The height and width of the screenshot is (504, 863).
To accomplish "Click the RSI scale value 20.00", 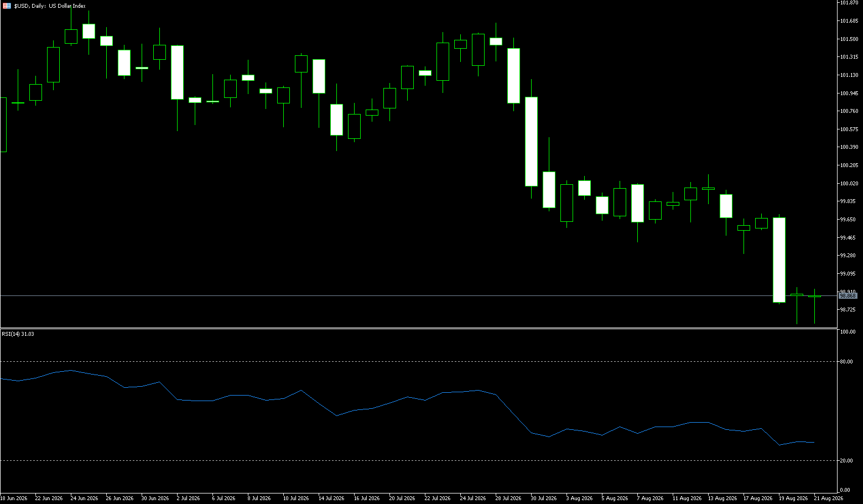I will point(846,461).
